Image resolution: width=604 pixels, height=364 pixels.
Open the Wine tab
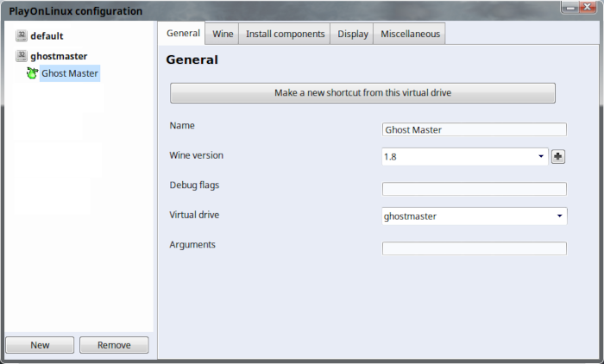(223, 34)
